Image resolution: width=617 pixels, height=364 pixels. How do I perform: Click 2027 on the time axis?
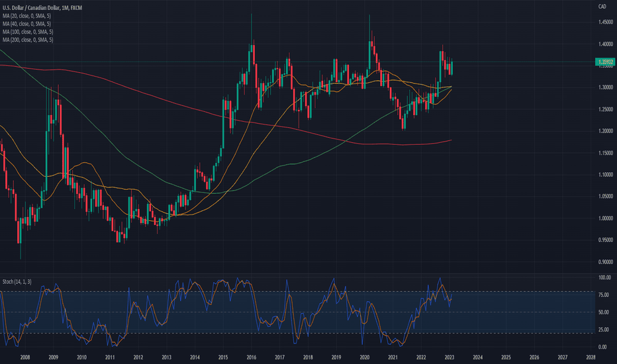[563, 357]
